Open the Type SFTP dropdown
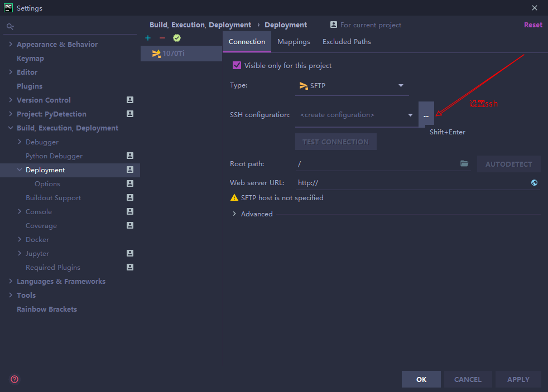Image resolution: width=548 pixels, height=392 pixels. tap(352, 86)
